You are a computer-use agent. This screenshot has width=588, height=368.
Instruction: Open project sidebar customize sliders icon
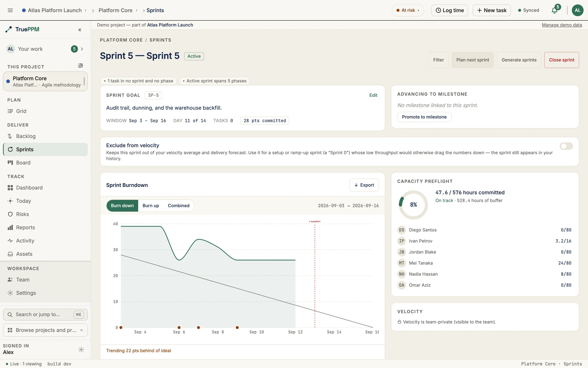[x=80, y=66]
